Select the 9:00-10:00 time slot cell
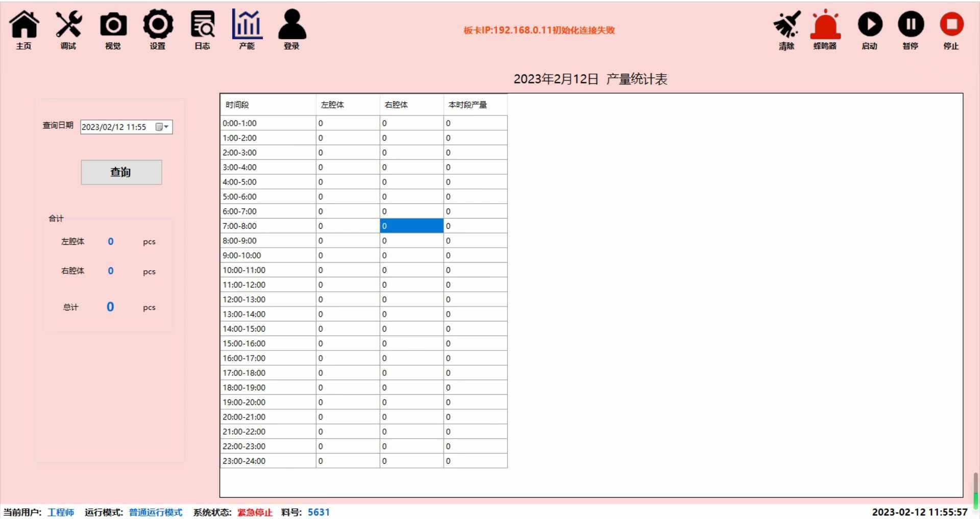Image resolution: width=980 pixels, height=519 pixels. click(268, 255)
